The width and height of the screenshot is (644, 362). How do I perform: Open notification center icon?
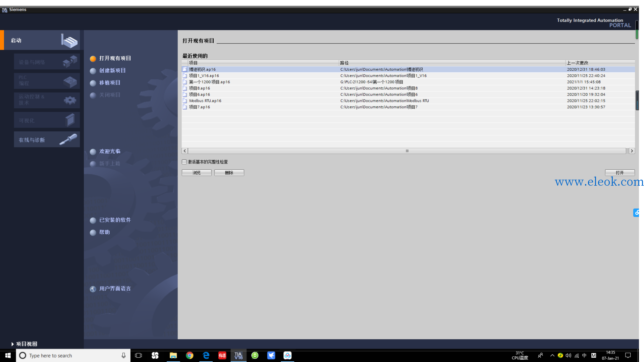click(x=628, y=355)
